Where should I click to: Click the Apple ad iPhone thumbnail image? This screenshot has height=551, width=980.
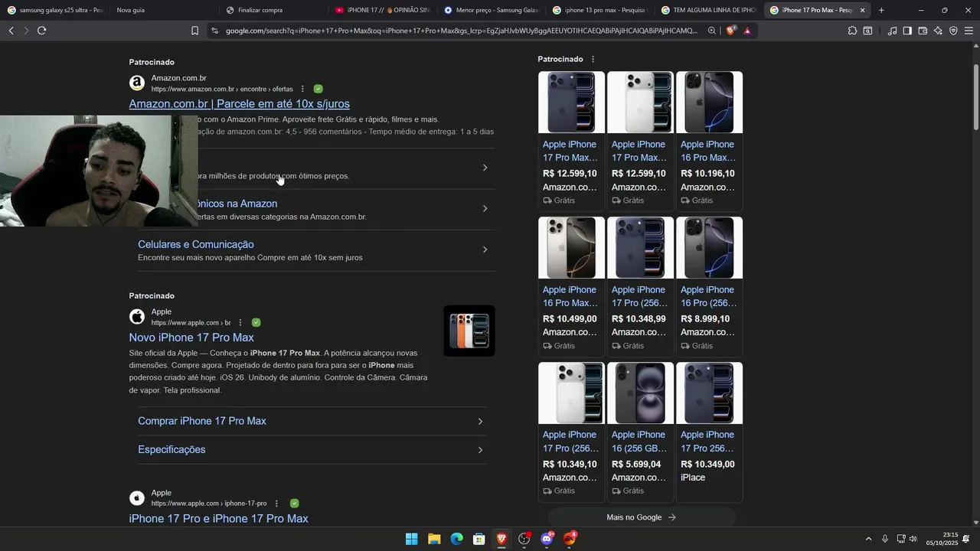(x=469, y=331)
